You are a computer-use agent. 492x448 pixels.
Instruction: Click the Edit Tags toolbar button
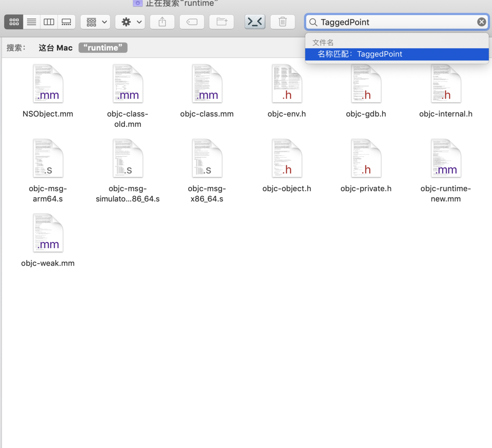coord(192,22)
